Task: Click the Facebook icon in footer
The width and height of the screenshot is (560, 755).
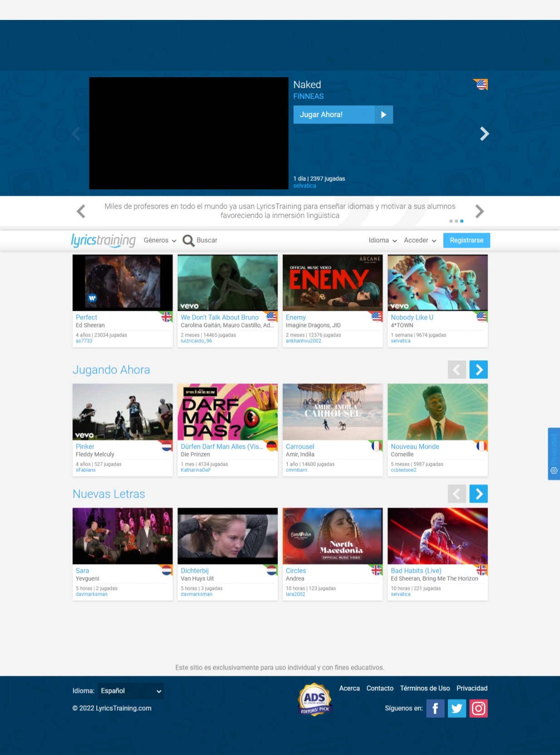Action: click(435, 708)
